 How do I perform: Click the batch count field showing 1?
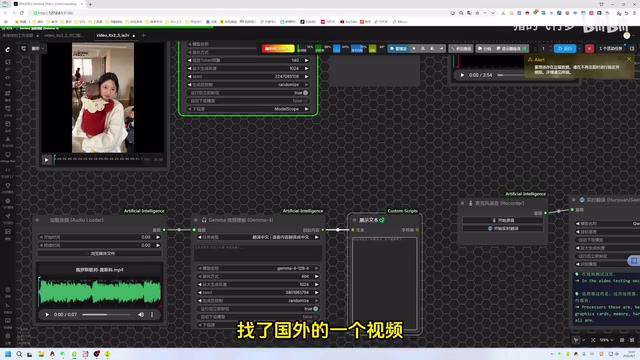[x=543, y=49]
